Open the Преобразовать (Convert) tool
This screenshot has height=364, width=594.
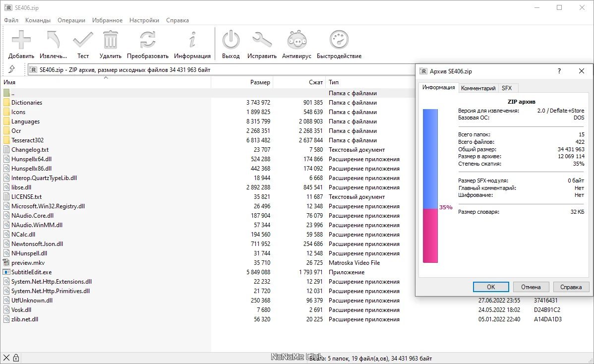pos(148,40)
